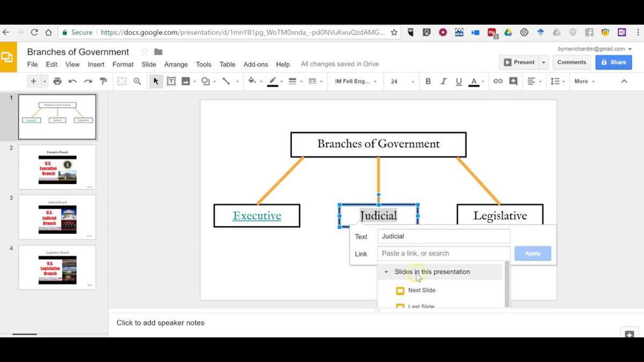Click the OneNote extension icon
The width and height of the screenshot is (644, 362).
[x=621, y=32]
